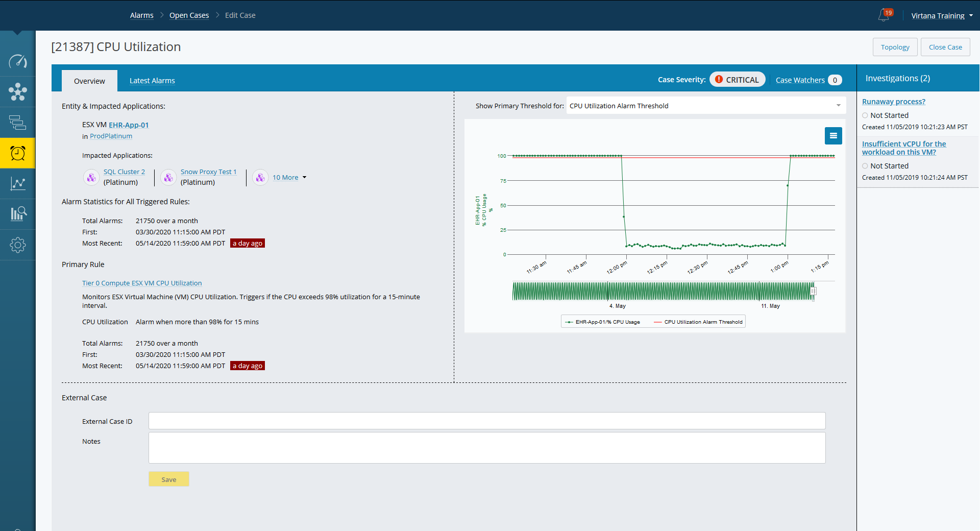This screenshot has height=531, width=980.
Task: Open SQL Cluster 2 application link
Action: coord(124,172)
